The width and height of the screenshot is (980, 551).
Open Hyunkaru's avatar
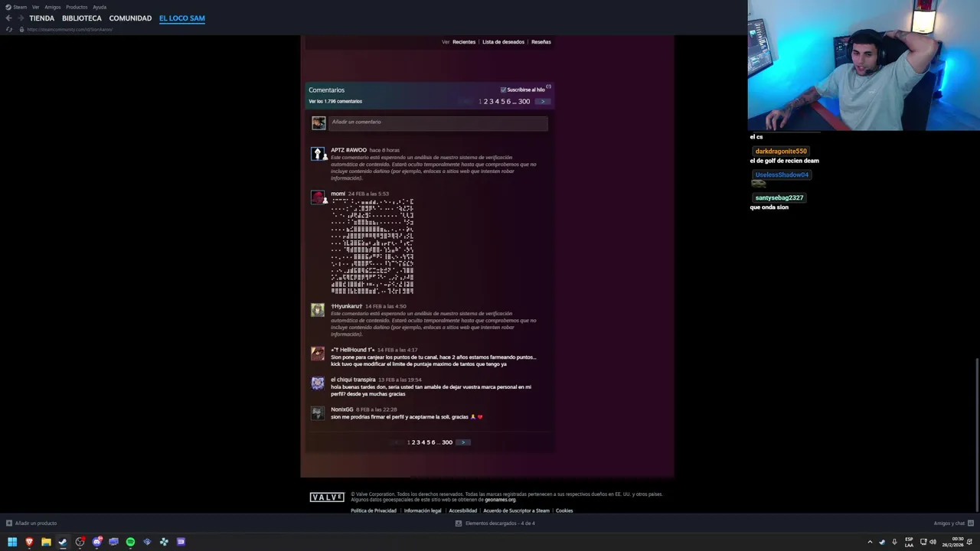point(318,310)
